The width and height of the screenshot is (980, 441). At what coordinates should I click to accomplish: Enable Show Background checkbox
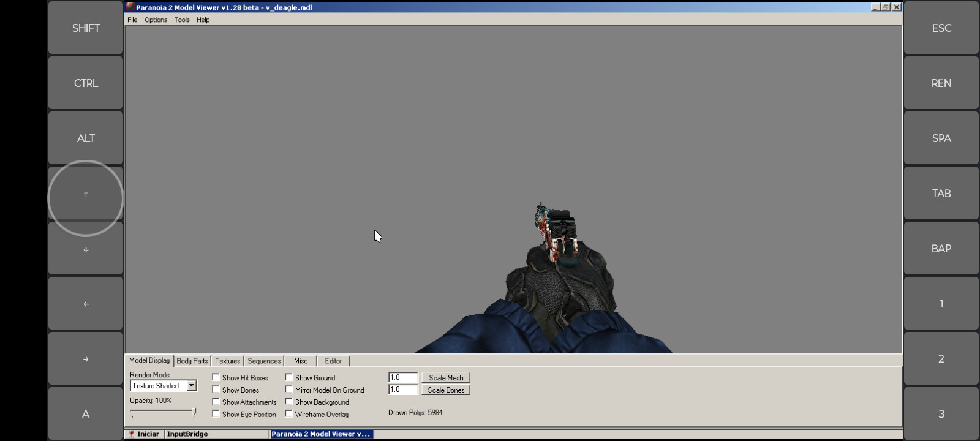(x=288, y=402)
